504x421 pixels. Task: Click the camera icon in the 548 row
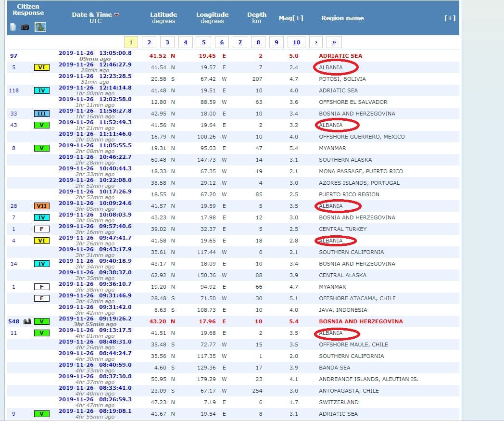pyautogui.click(x=27, y=321)
